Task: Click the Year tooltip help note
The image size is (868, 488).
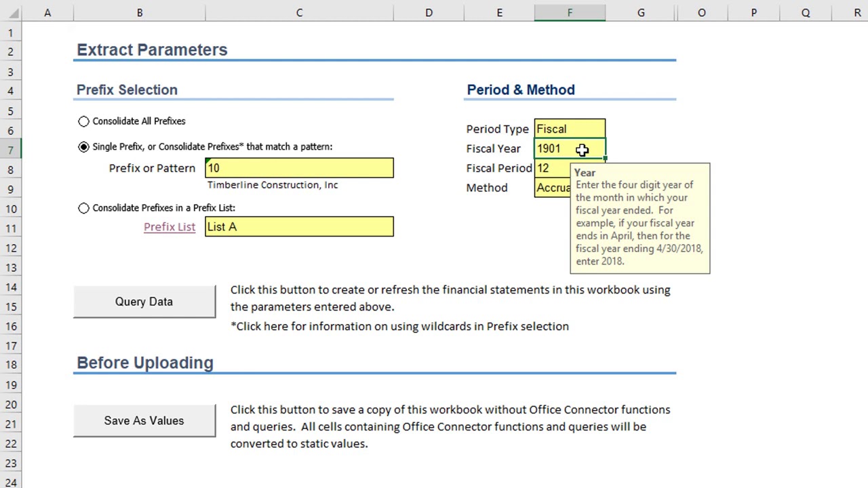Action: tap(640, 218)
